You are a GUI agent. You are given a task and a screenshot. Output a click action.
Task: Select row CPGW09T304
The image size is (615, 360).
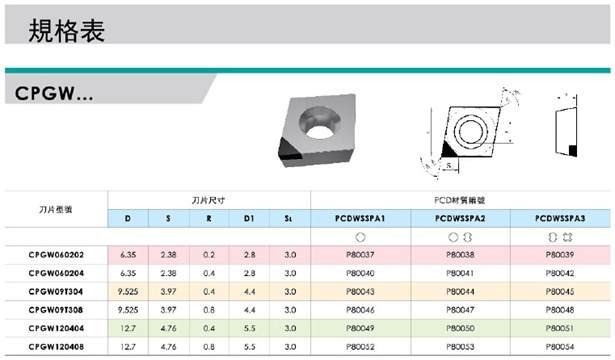[x=308, y=292]
